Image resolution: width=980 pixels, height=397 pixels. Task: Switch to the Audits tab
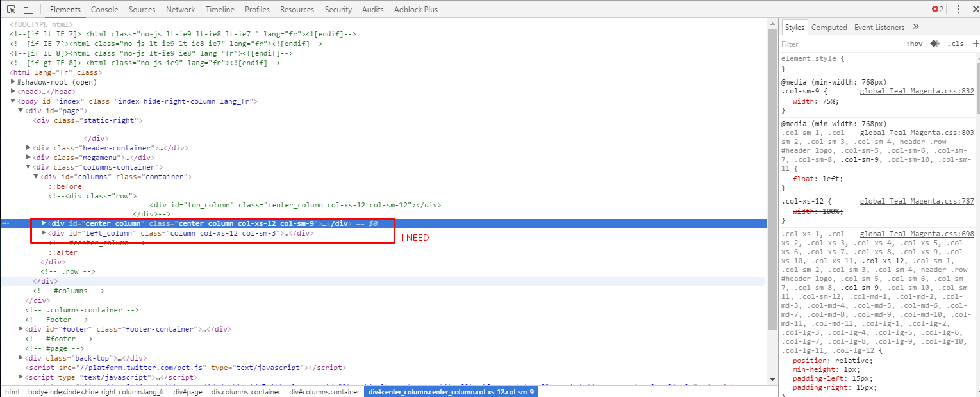tap(373, 10)
